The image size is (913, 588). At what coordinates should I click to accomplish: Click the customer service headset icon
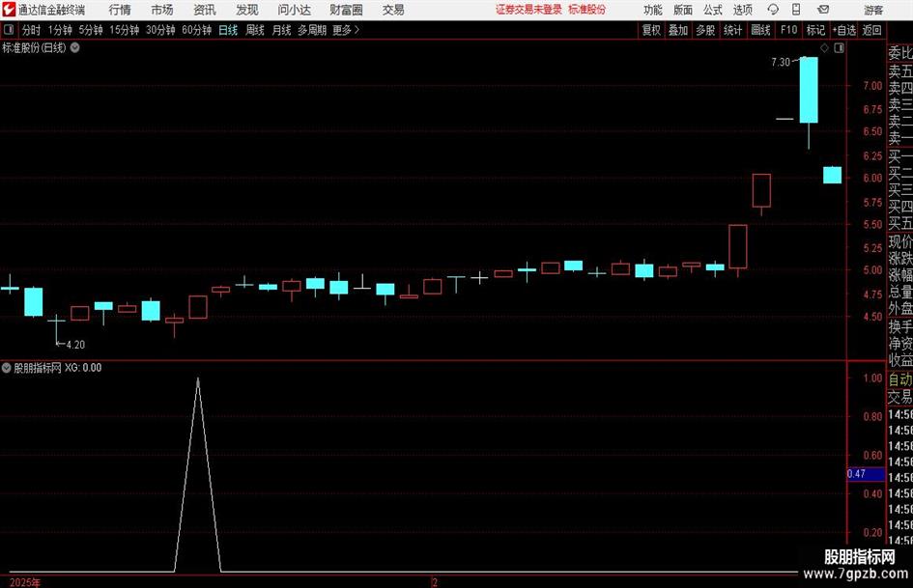[x=773, y=10]
